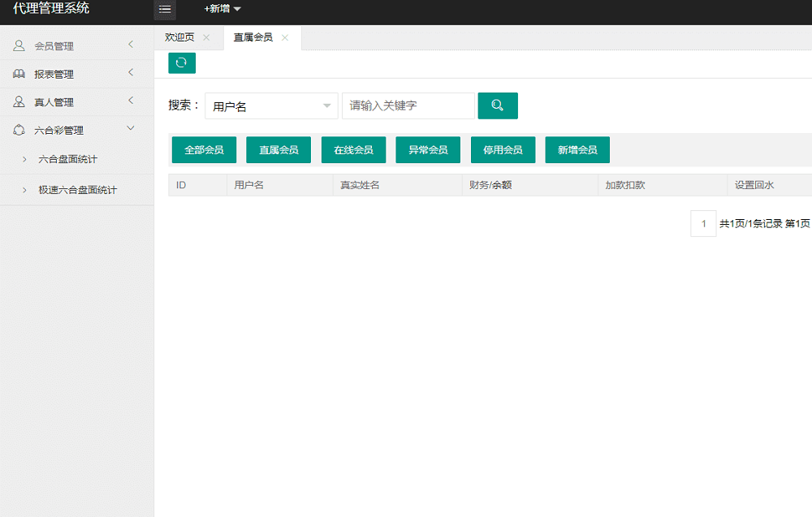Click the refresh icon above the search bar
This screenshot has width=812, height=517.
pos(181,62)
